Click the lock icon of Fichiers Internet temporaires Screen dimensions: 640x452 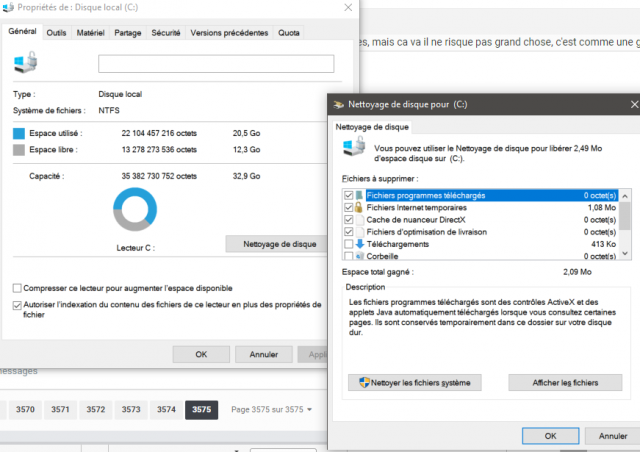[359, 207]
